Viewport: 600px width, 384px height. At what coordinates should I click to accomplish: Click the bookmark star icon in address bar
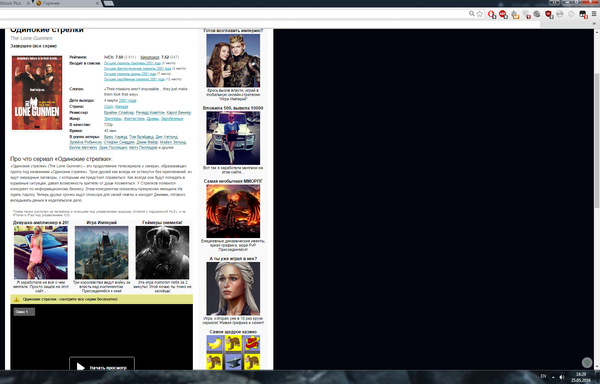tap(479, 14)
